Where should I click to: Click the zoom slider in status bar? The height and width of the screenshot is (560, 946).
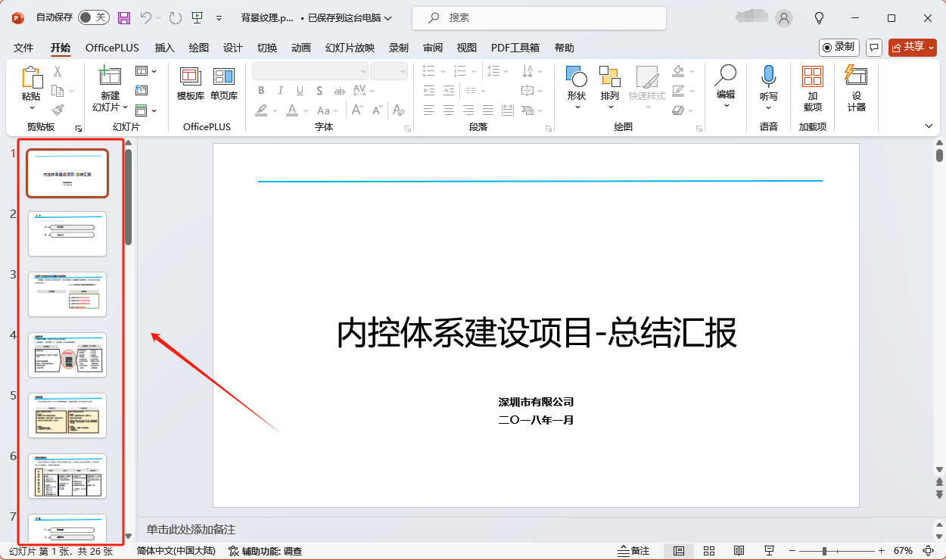click(x=824, y=550)
